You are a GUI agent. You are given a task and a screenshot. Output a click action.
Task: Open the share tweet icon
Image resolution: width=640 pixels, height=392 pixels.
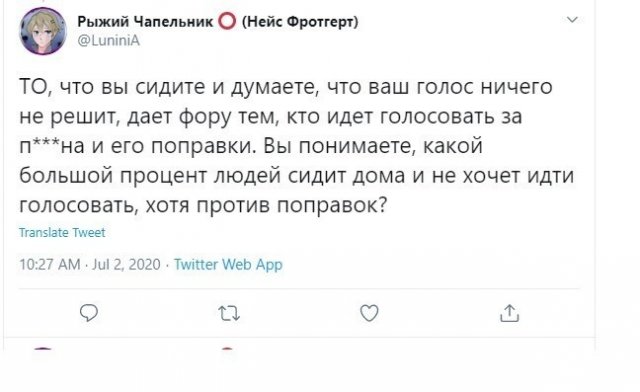509,313
